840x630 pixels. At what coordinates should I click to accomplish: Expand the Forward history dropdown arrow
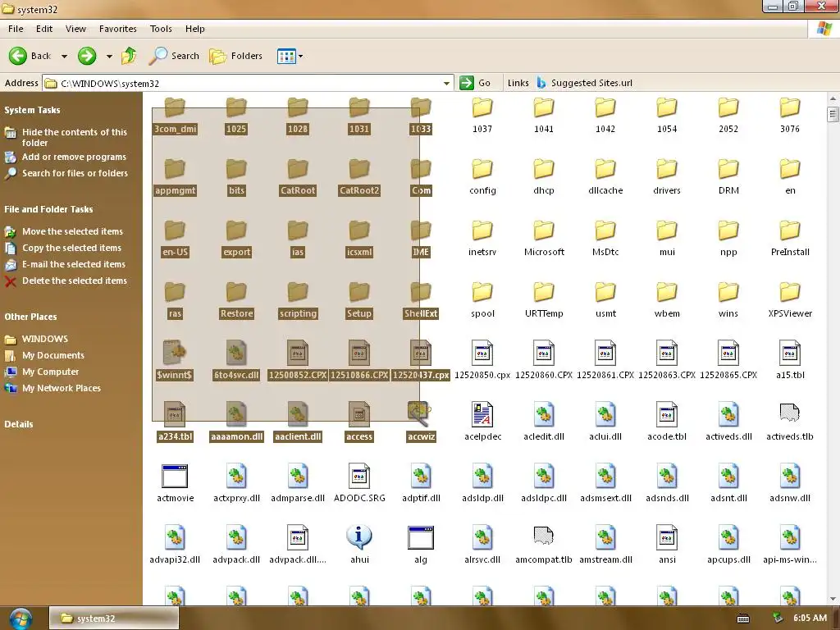coord(109,56)
